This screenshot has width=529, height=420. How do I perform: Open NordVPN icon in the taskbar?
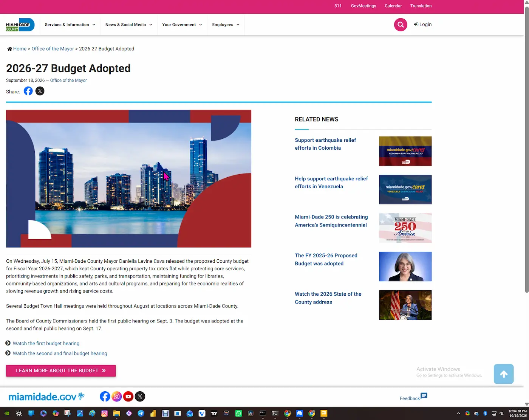[299, 413]
